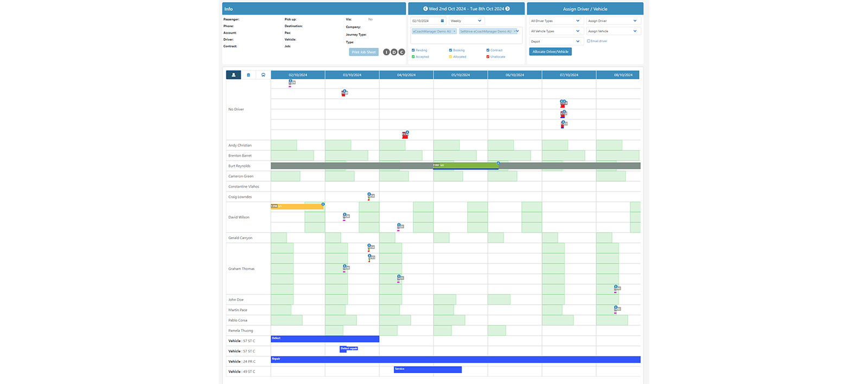Click the circular 'C' icon

point(401,52)
